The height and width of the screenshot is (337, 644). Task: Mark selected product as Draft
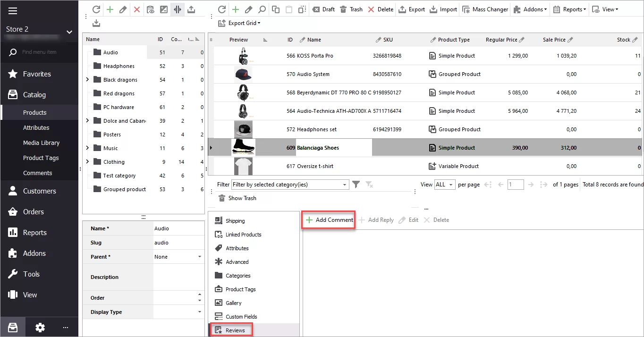(x=323, y=8)
